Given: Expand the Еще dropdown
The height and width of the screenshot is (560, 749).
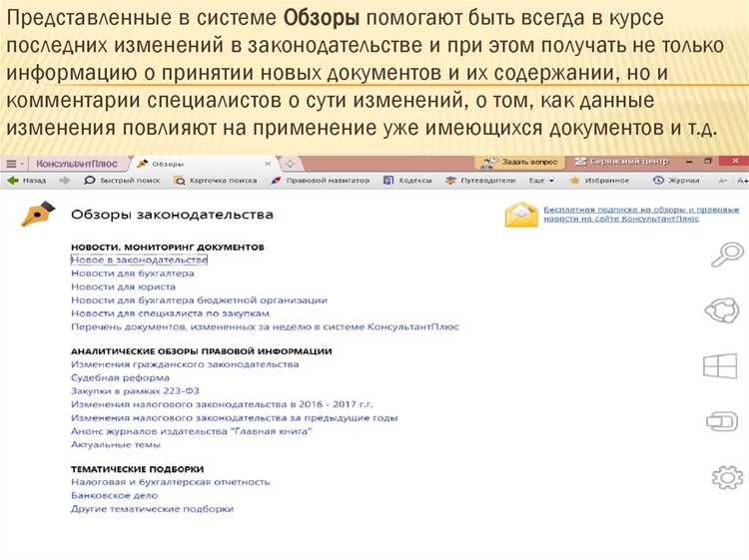Looking at the screenshot, I should 541,181.
